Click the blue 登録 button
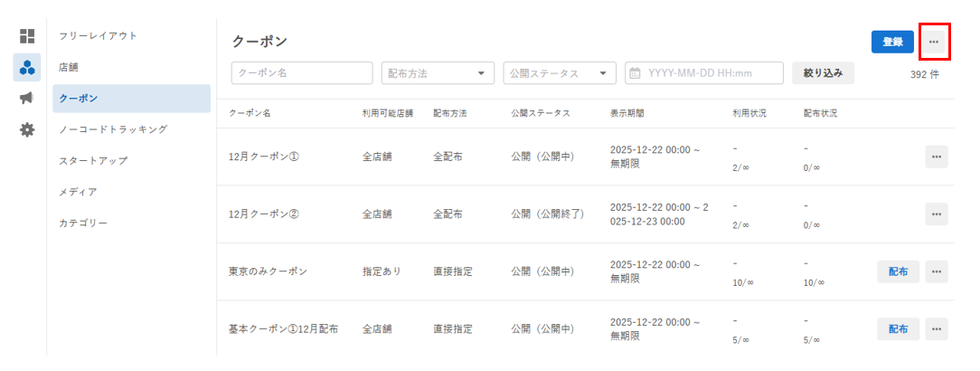This screenshot has width=980, height=371. tap(892, 42)
